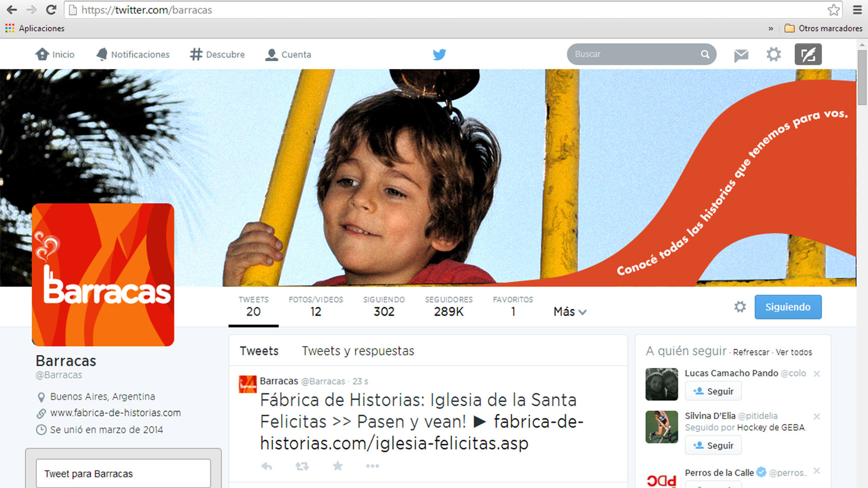Image resolution: width=868 pixels, height=488 pixels.
Task: Click the retweet icon under the tweet
Action: click(302, 466)
